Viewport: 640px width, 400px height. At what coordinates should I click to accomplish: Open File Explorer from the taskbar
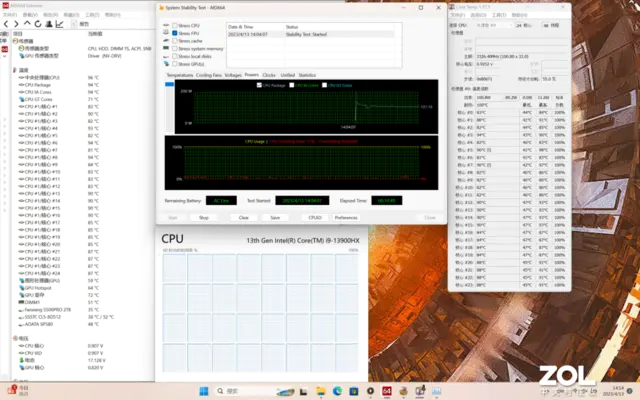[321, 391]
